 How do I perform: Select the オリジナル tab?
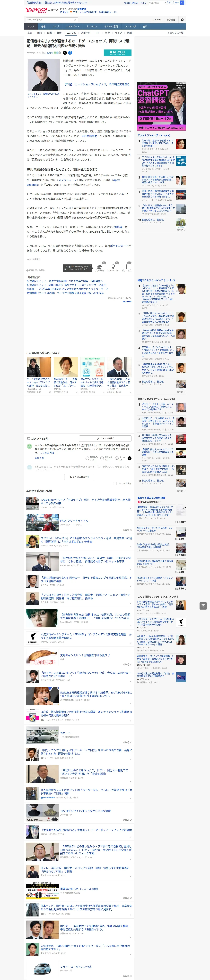pyautogui.click(x=92, y=27)
